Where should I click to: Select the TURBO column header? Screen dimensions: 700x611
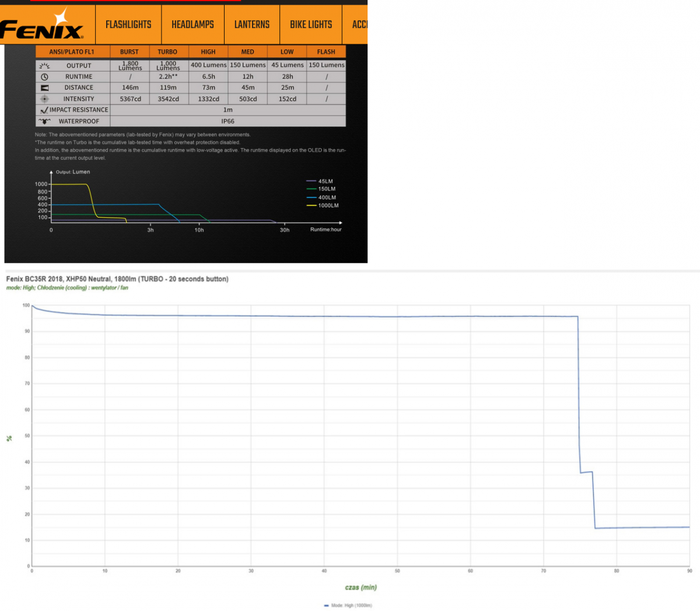[167, 52]
